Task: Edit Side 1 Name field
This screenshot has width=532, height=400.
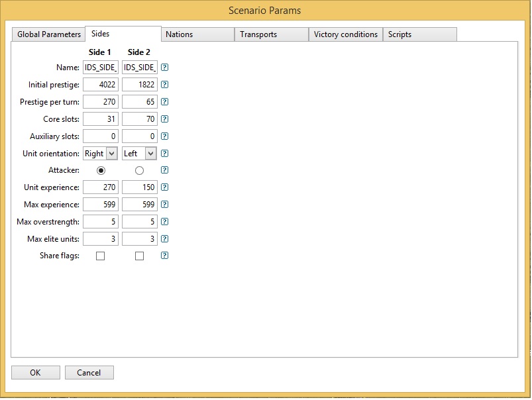Action: (x=101, y=67)
